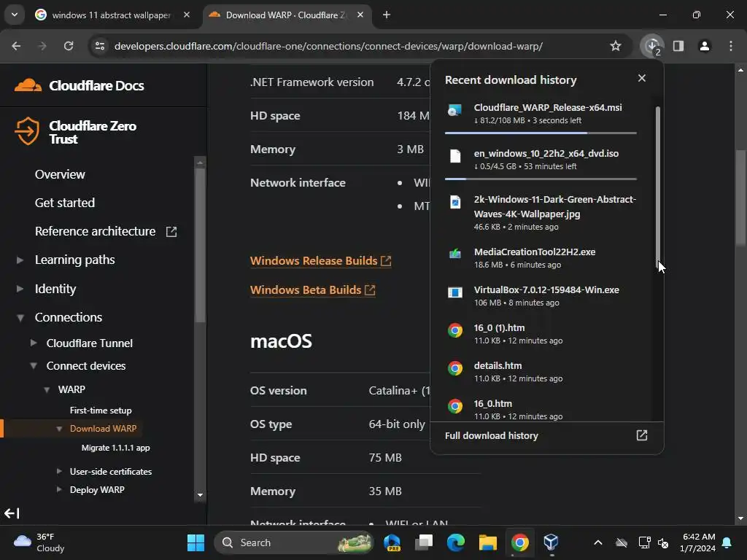Open First-time setup page
Viewport: 747px width, 560px height.
point(101,411)
